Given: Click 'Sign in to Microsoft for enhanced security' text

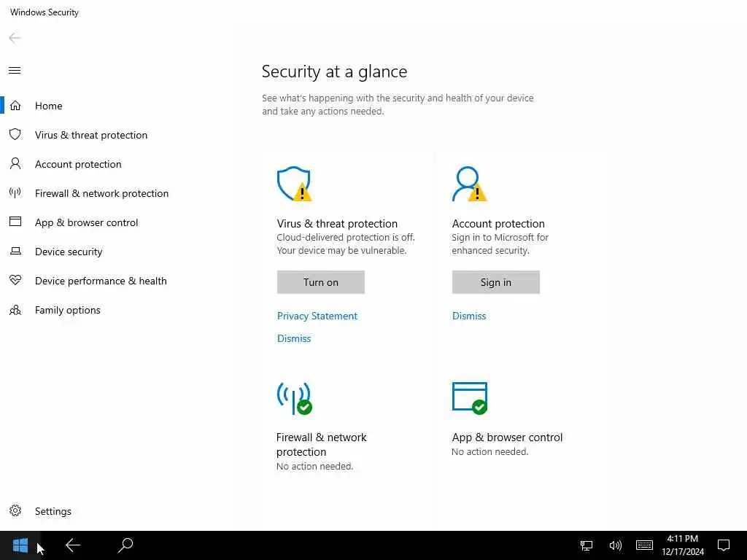Looking at the screenshot, I should point(500,244).
